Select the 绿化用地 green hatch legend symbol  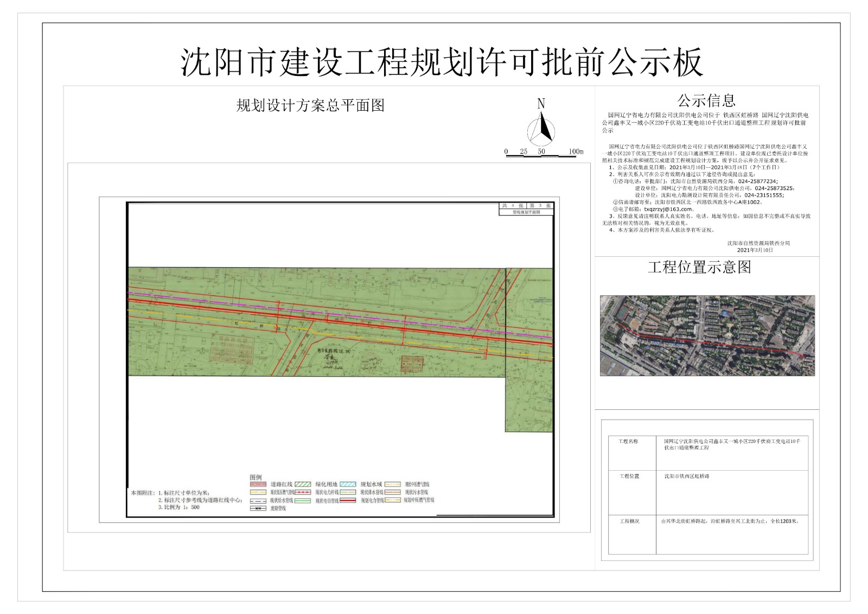303,484
